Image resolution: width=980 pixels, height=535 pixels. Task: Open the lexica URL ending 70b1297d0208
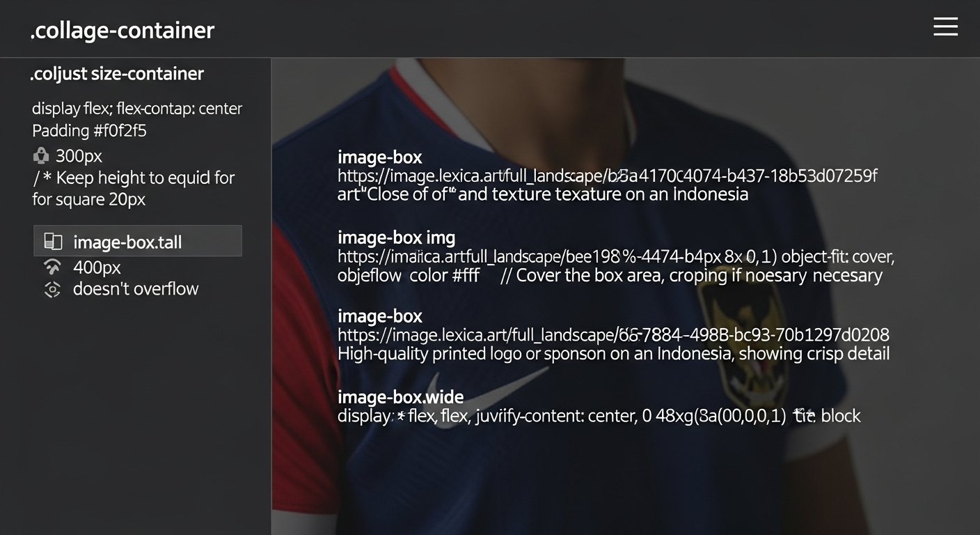pyautogui.click(x=612, y=335)
